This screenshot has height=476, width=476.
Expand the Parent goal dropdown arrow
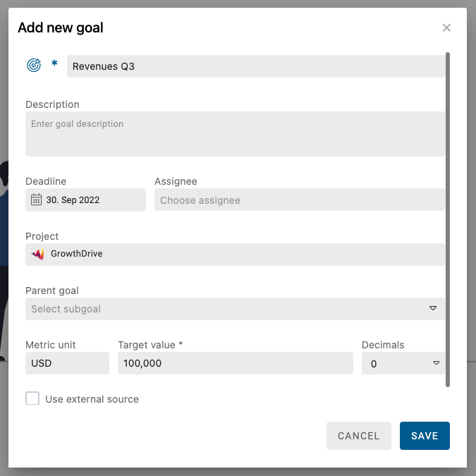pyautogui.click(x=433, y=309)
